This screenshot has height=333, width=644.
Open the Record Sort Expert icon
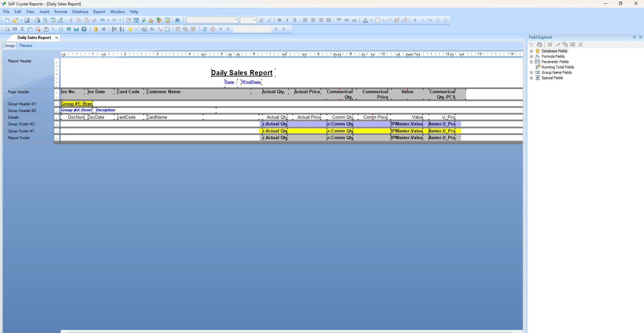[x=122, y=29]
